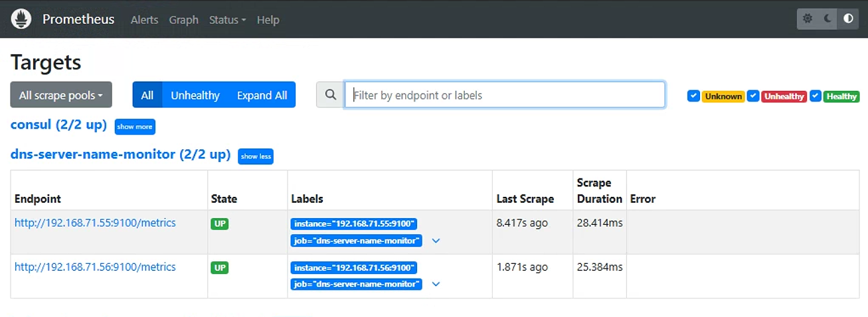Open the All scrape pools dropdown
The width and height of the screenshot is (868, 317).
[61, 95]
